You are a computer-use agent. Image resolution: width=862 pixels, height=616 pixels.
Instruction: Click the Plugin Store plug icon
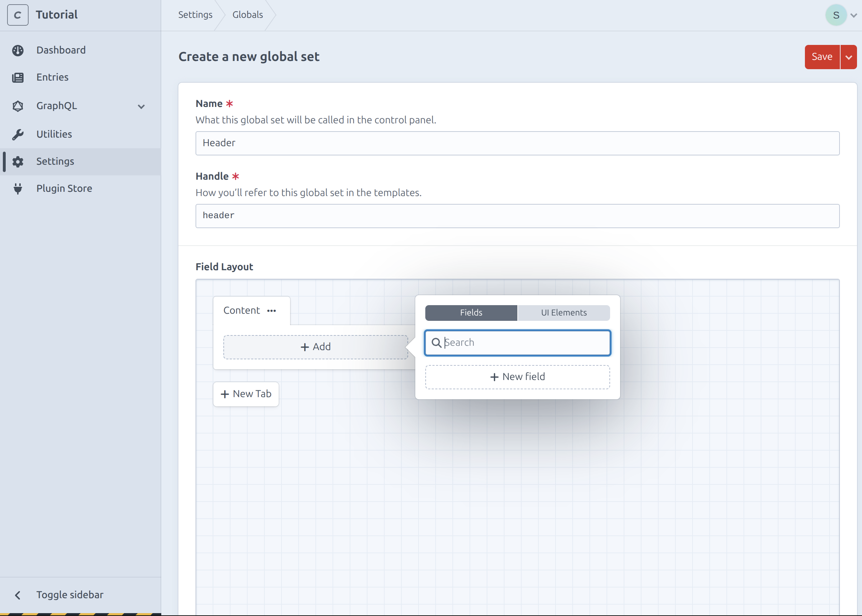tap(18, 189)
